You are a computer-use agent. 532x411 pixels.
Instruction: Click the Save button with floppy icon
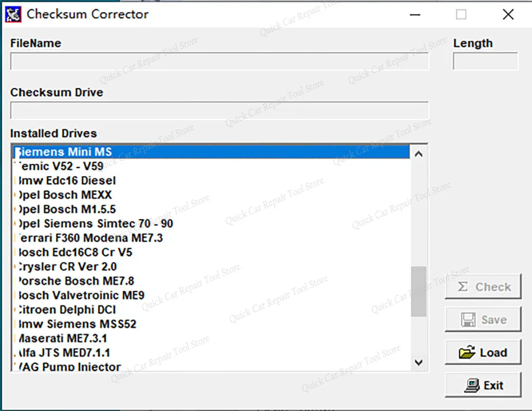point(483,320)
